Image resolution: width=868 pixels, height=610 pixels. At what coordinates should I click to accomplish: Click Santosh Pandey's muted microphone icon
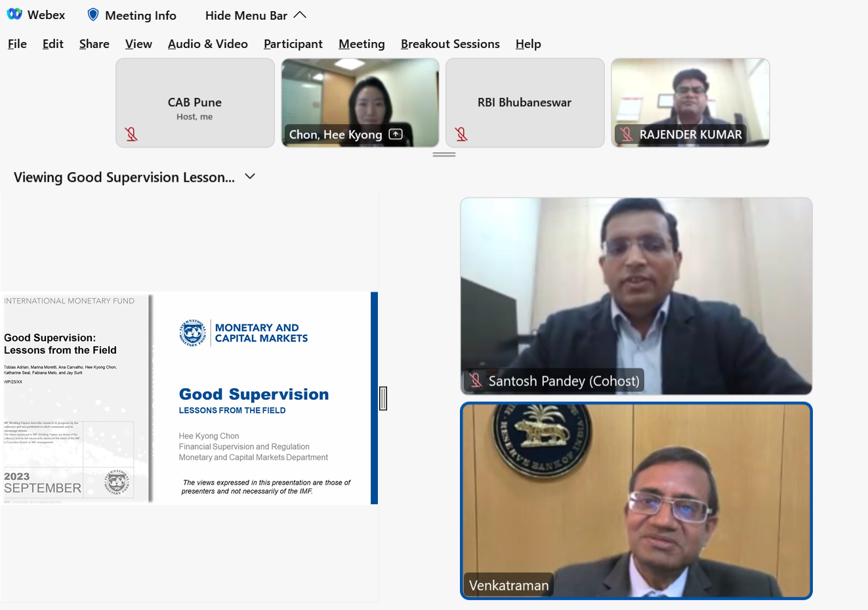[476, 380]
